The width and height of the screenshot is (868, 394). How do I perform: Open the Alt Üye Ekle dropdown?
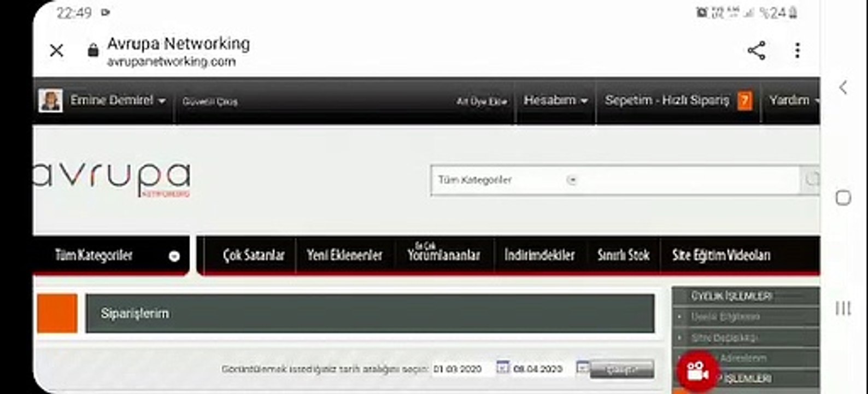[482, 101]
